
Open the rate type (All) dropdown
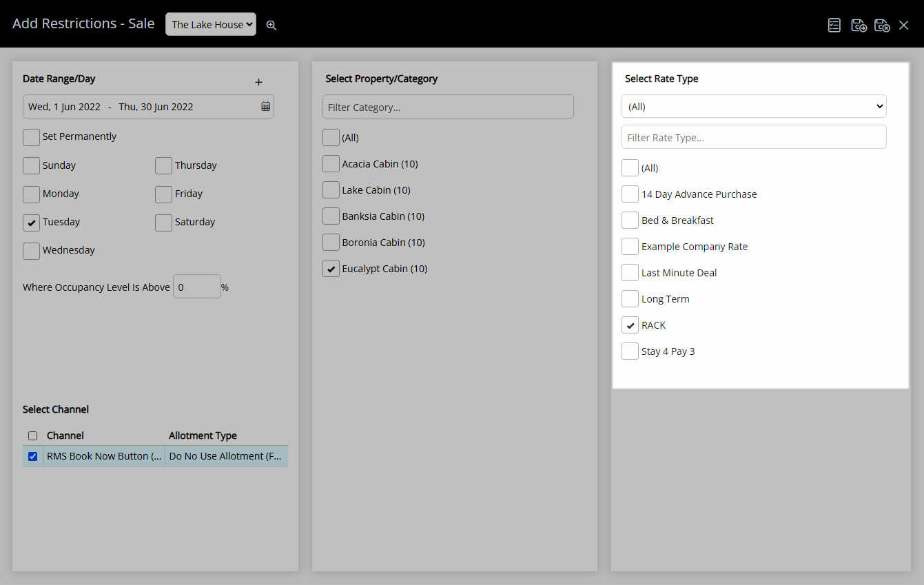(x=754, y=106)
